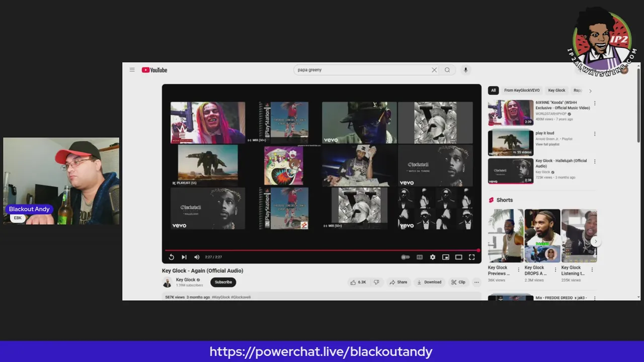The height and width of the screenshot is (362, 644).
Task: Play the end screen PLAYLIST (55) suggestion
Action: tap(208, 165)
